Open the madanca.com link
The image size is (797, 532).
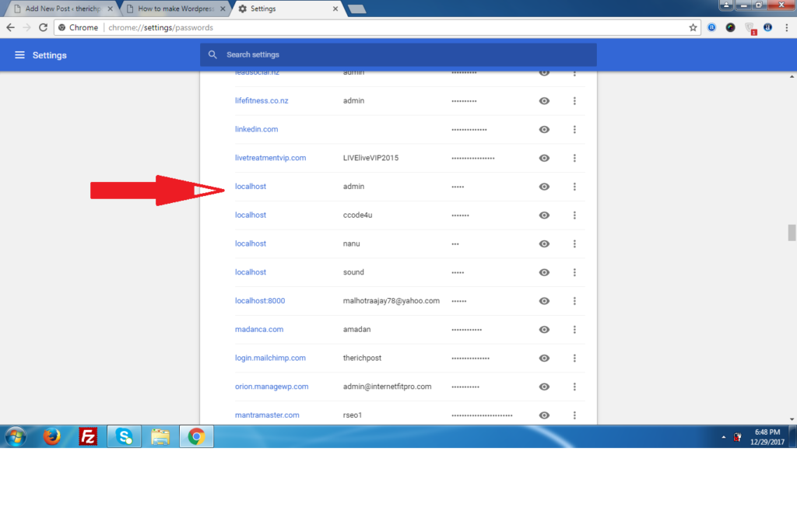coord(258,329)
